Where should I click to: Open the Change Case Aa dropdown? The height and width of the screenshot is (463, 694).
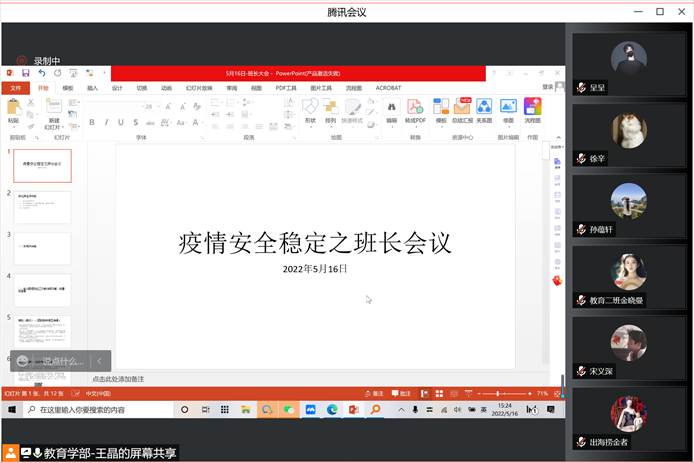tap(181, 123)
